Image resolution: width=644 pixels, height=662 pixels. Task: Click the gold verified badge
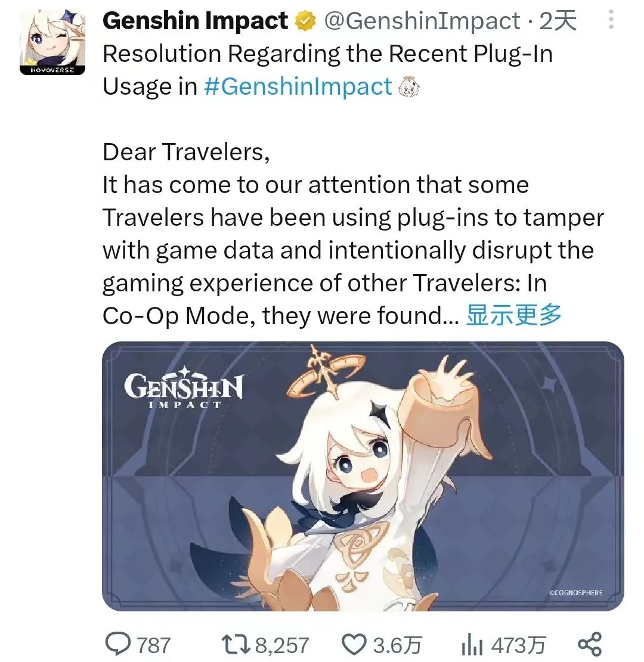[305, 21]
